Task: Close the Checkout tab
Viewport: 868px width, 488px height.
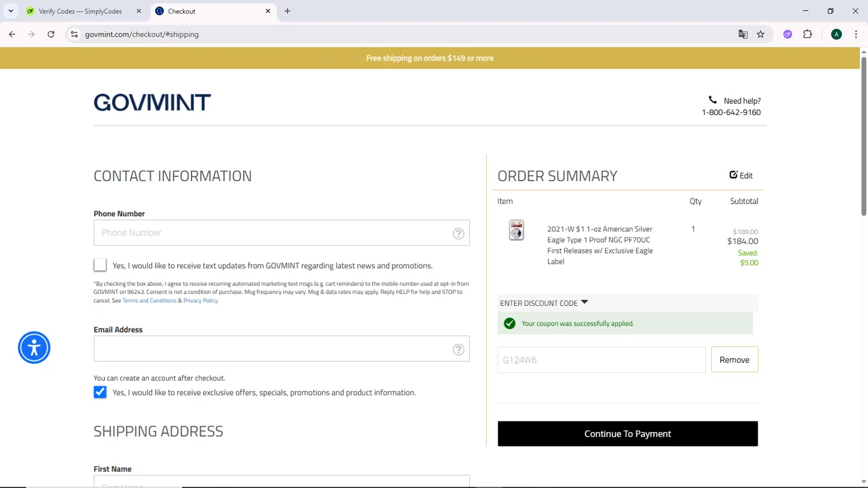Action: coord(268,11)
